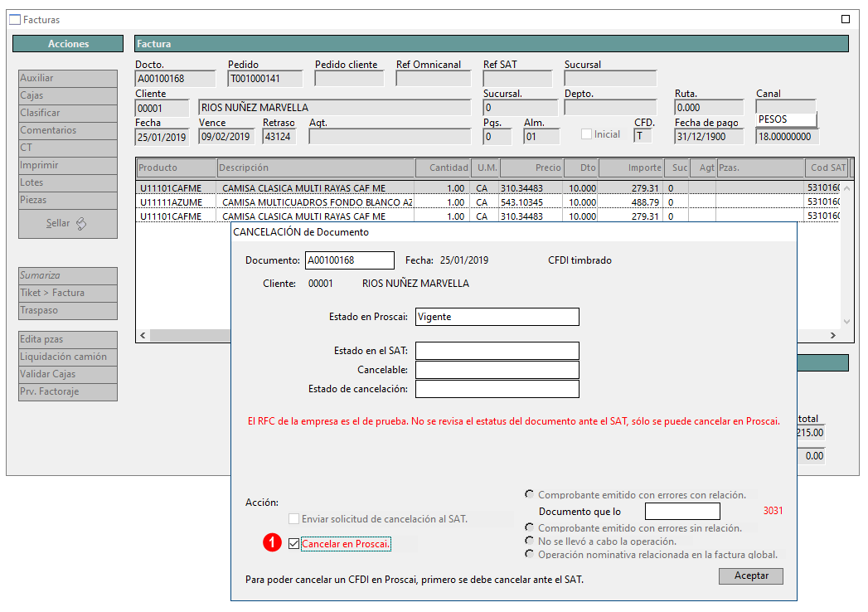This screenshot has height=612, width=868.
Task: Click the Pedido cliente field
Action: (349, 79)
